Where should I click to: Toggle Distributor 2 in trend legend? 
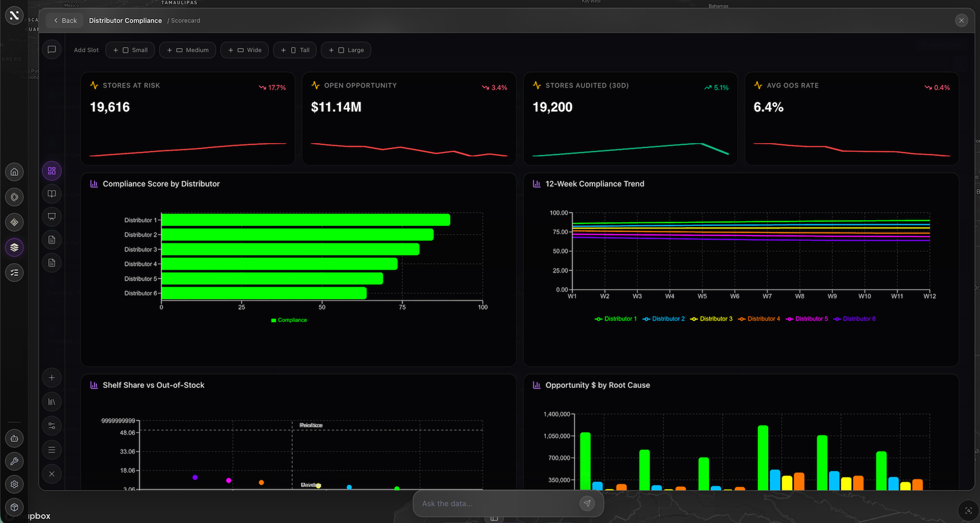(x=664, y=319)
